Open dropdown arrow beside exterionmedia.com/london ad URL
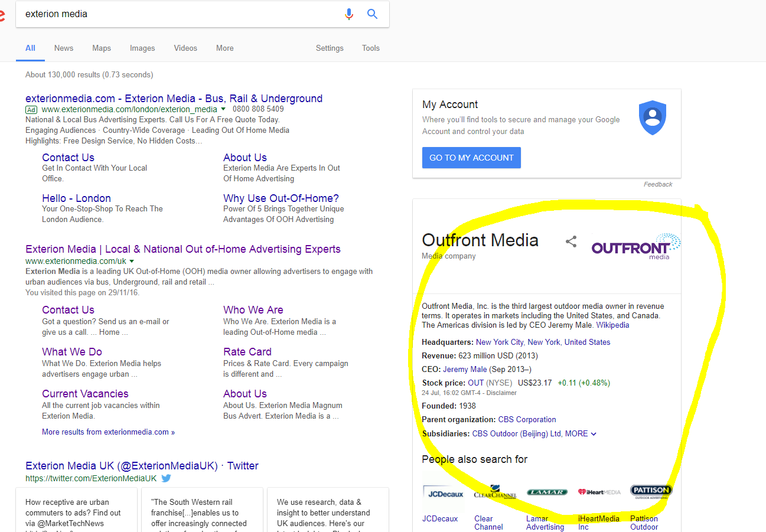The width and height of the screenshot is (766, 532). click(x=223, y=109)
